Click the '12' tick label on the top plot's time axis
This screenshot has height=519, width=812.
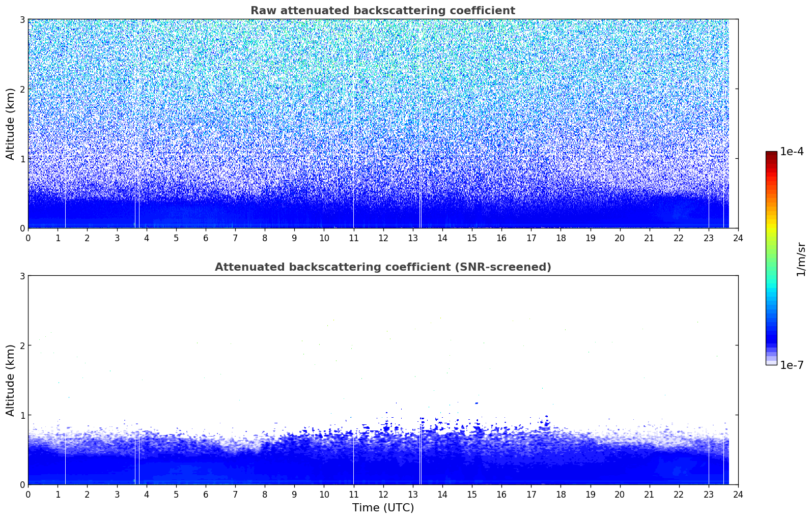(383, 238)
